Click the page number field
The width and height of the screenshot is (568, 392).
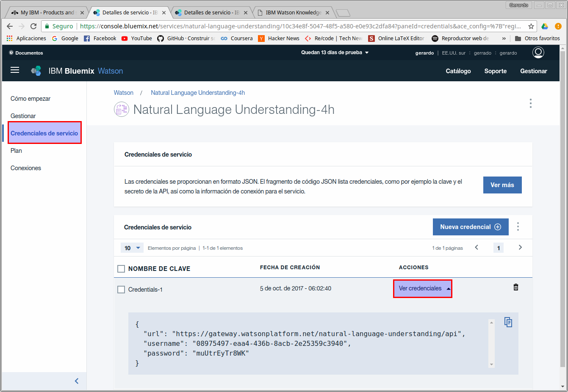click(499, 248)
